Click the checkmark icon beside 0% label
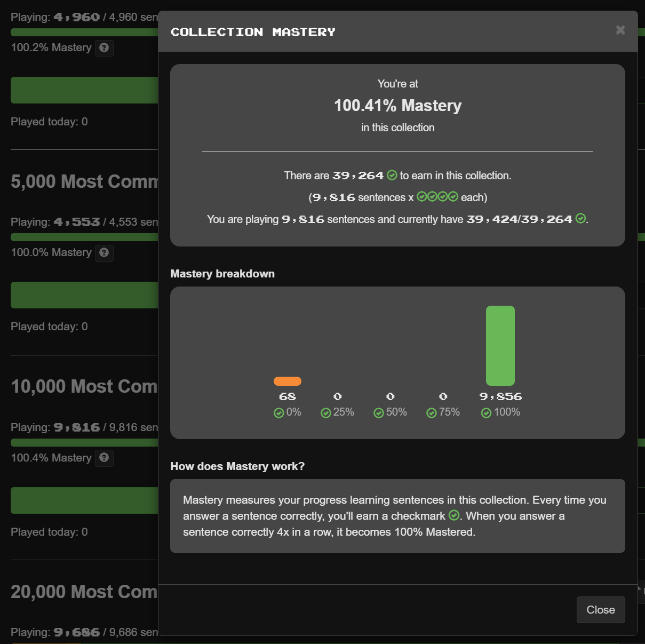Viewport: 645px width, 644px height. (x=278, y=413)
